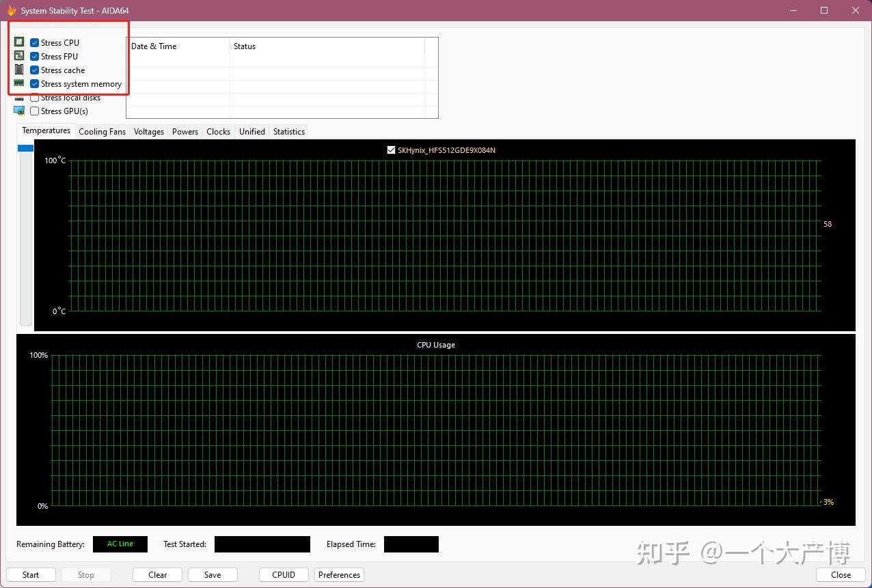Click the monitor icon beside Stress GPU(s)
872x588 pixels.
pyautogui.click(x=19, y=111)
